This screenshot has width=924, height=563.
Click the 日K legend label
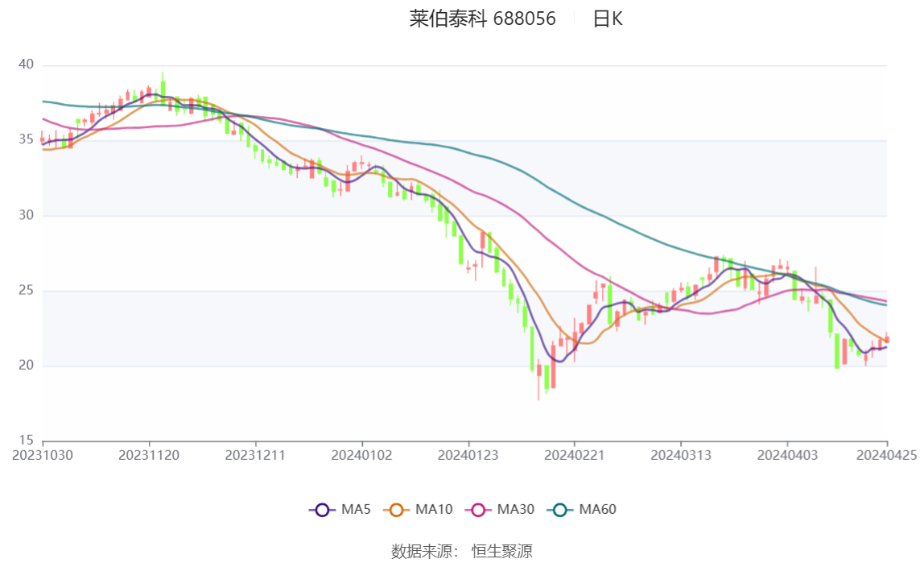click(608, 19)
